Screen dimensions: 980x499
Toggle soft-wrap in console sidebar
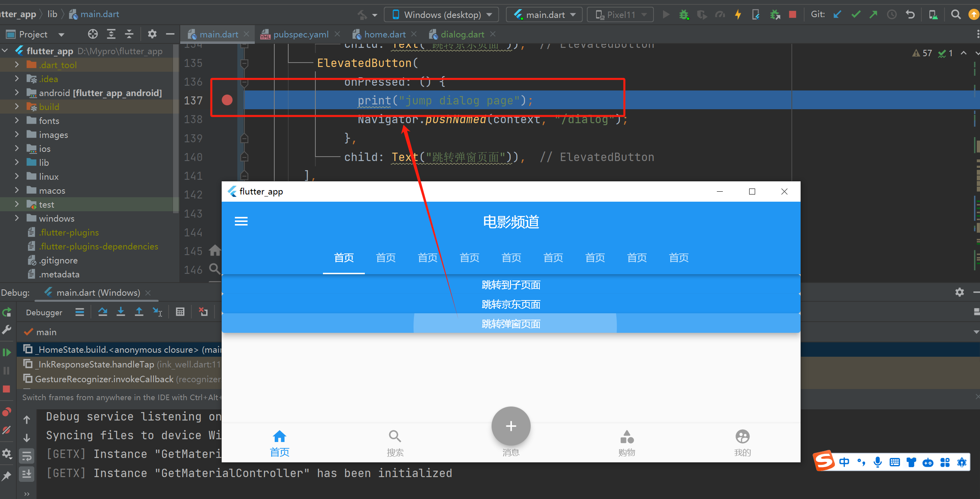(x=27, y=456)
